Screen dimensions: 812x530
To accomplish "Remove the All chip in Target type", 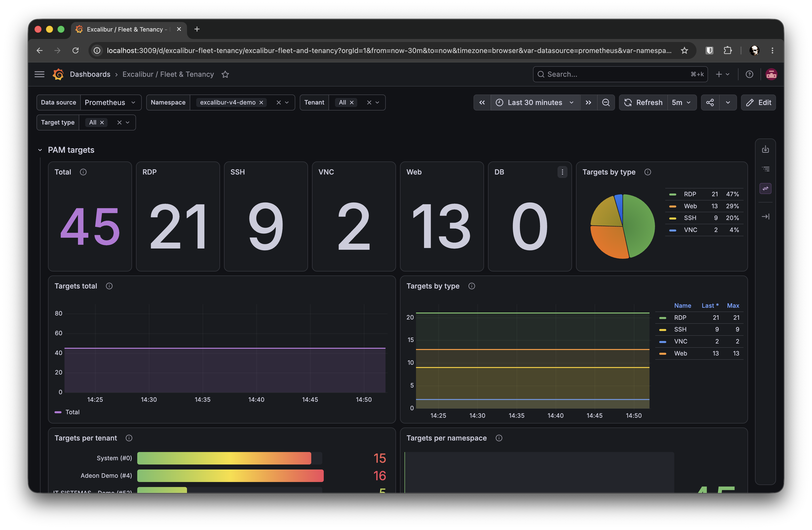I will 102,122.
